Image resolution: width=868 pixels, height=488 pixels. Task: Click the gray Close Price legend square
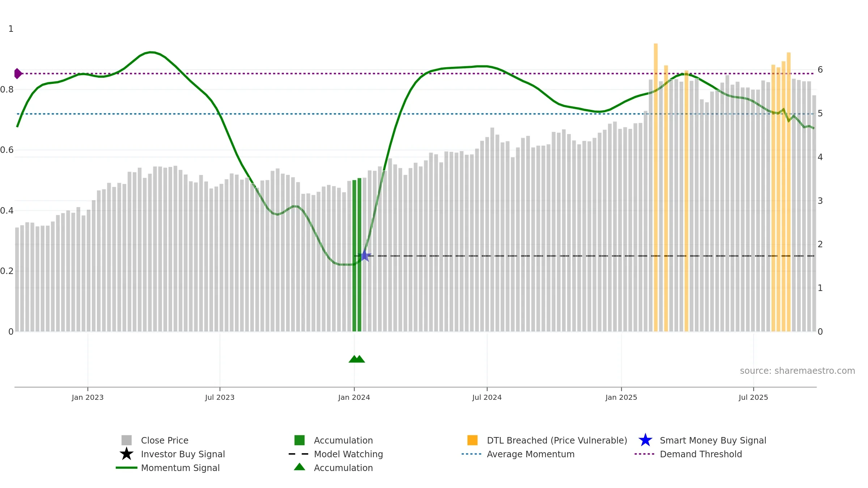127,440
